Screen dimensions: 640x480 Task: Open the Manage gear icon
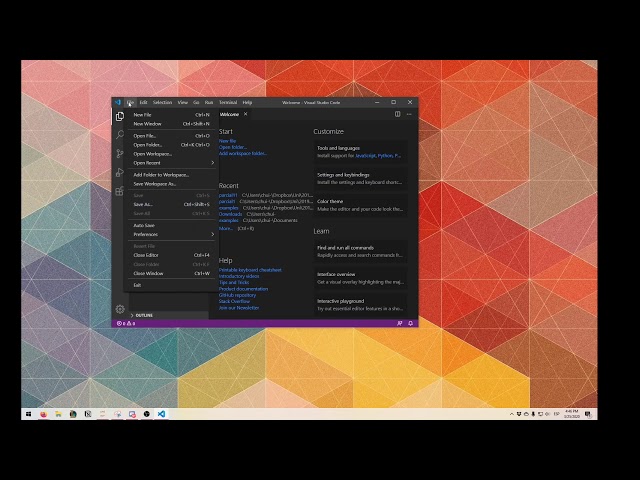120,309
